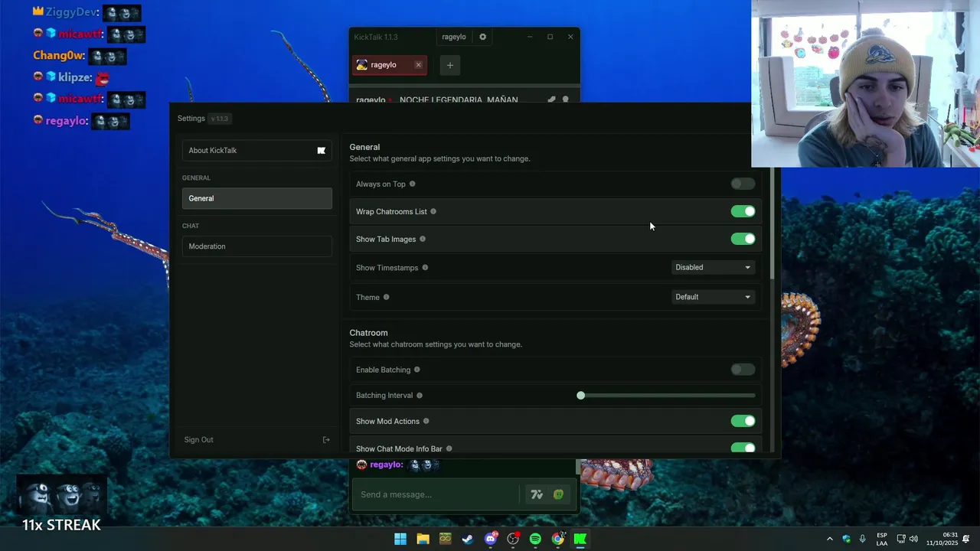This screenshot has height=551, width=980.
Task: Open the 7TV emote picker icon
Action: point(537,494)
